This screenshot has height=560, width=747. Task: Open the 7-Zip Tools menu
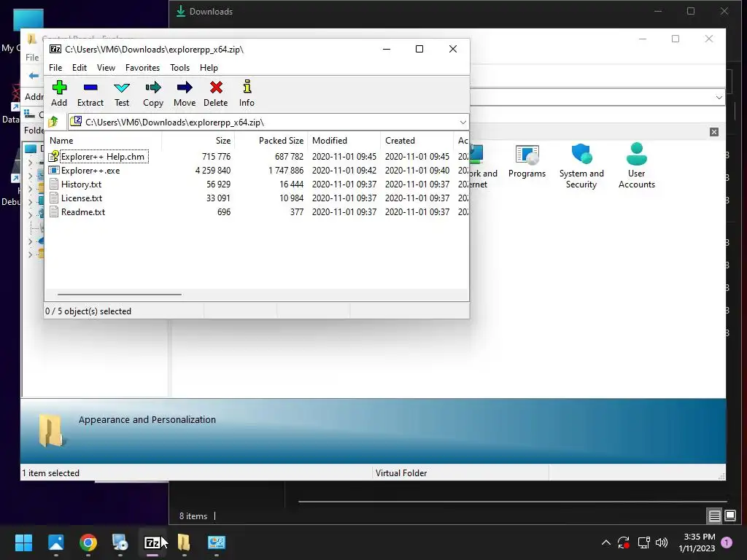179,68
